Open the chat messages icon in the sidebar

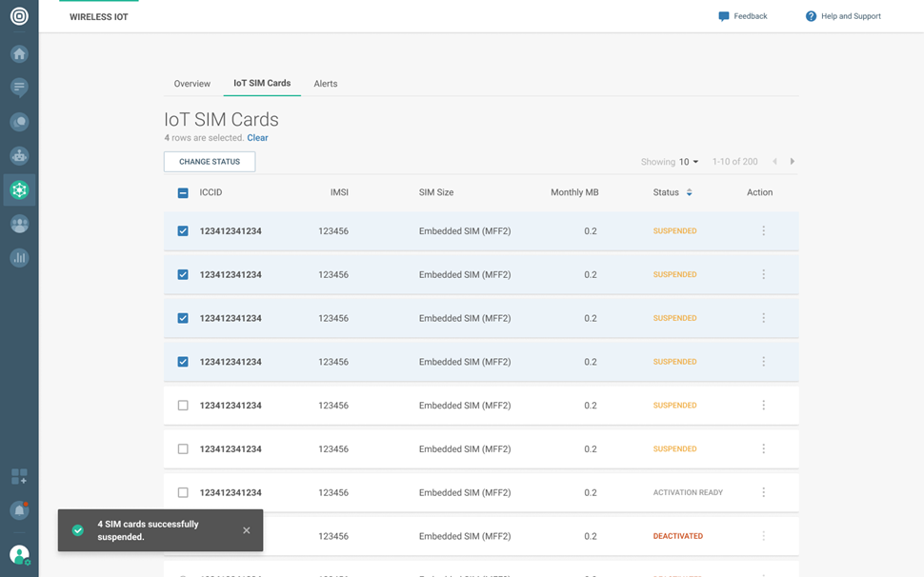point(19,88)
